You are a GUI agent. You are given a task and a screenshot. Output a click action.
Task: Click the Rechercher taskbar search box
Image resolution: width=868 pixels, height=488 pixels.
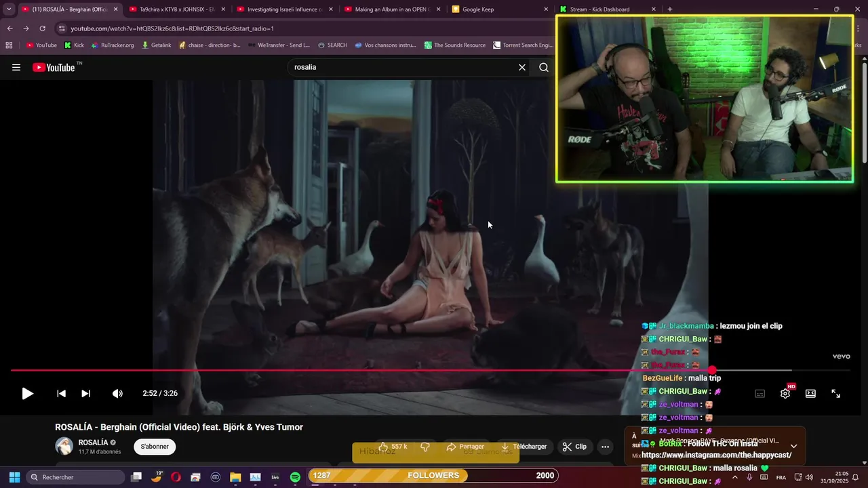pos(75,477)
